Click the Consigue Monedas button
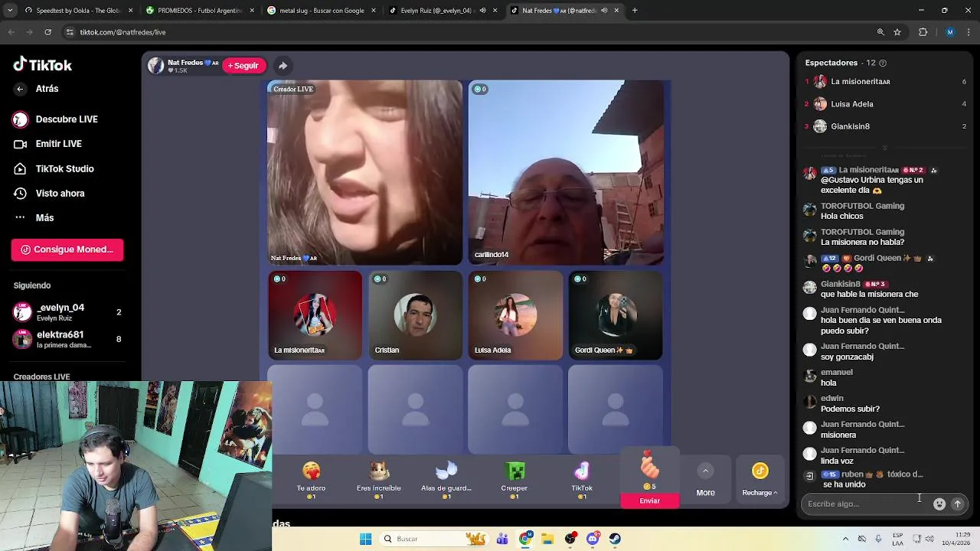 (67, 249)
